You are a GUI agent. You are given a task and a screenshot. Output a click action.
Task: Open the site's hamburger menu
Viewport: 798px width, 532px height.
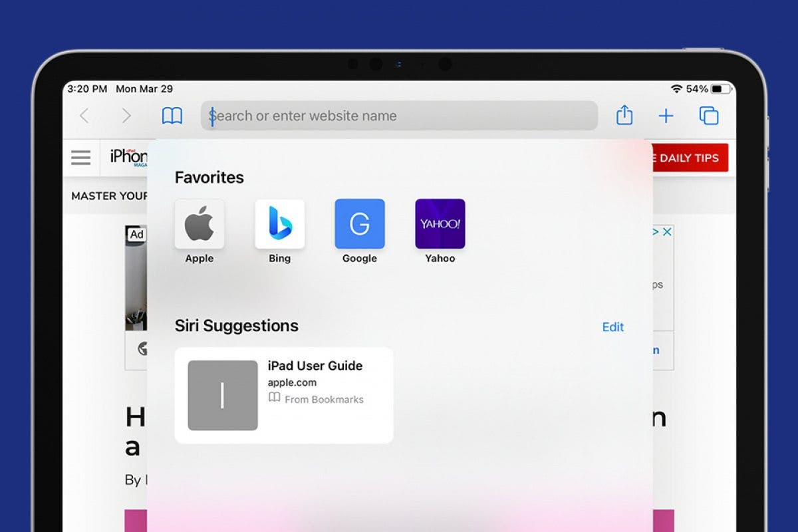[x=80, y=158]
